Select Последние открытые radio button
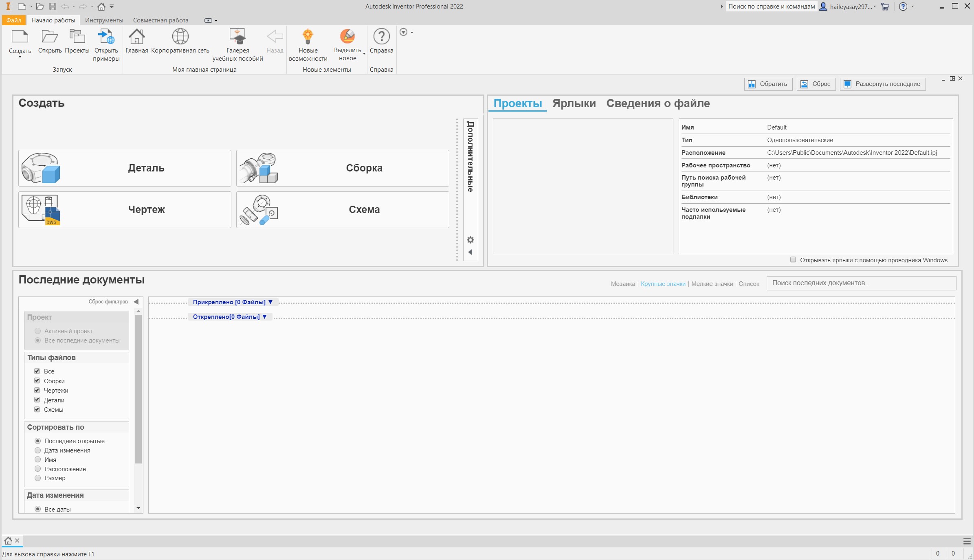 click(x=38, y=441)
